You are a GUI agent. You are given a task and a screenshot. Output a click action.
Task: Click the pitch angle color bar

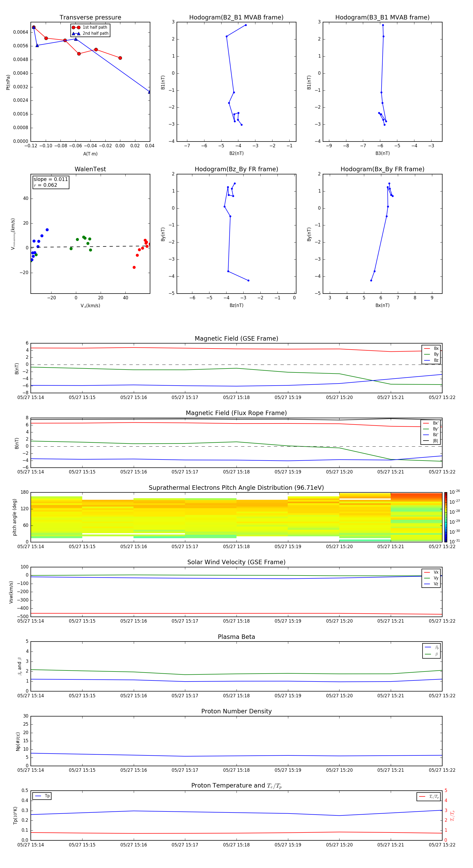click(446, 517)
